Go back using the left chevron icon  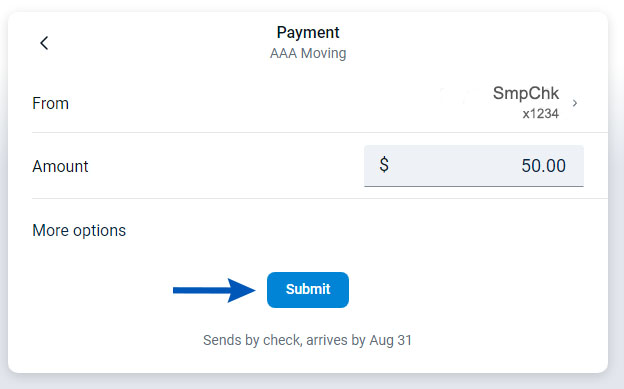pyautogui.click(x=44, y=43)
